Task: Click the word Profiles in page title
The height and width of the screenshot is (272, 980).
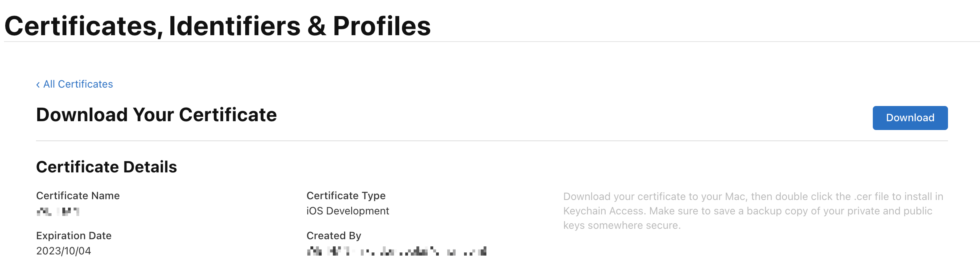Action: pos(382,26)
